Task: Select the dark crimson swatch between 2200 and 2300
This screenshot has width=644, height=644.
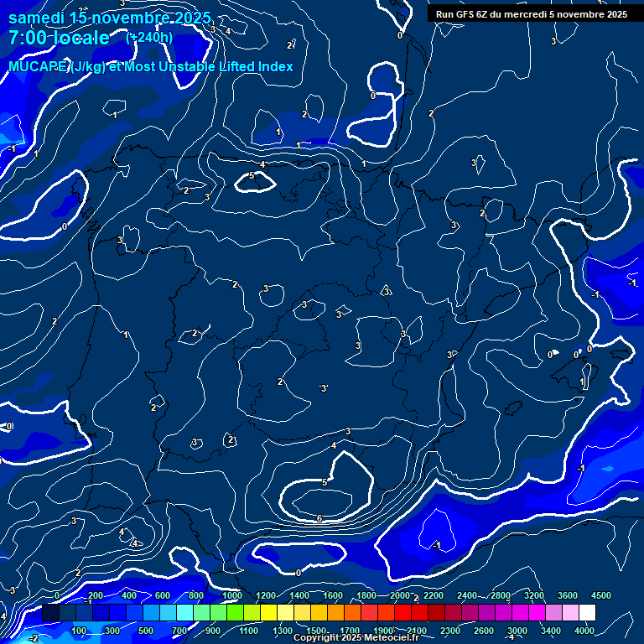Action: [x=436, y=612]
